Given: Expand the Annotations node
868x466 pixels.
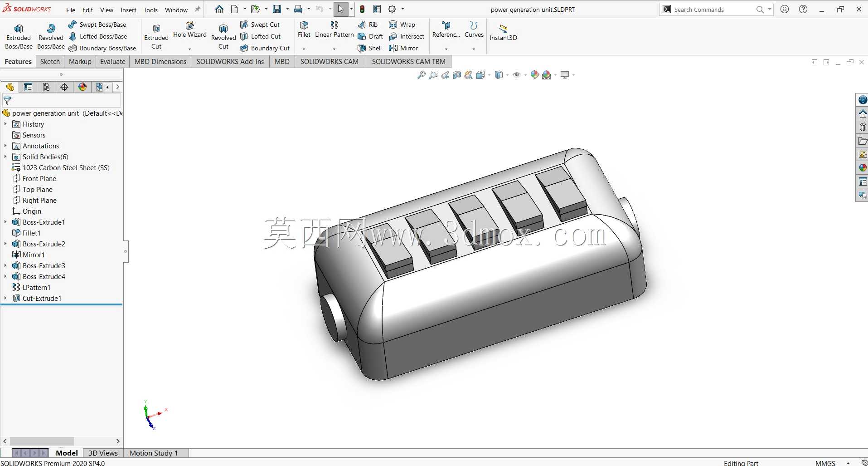Looking at the screenshot, I should (5, 146).
